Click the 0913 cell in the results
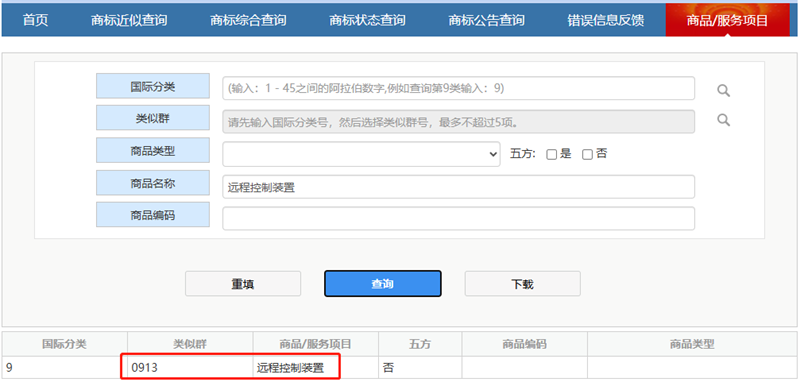The width and height of the screenshot is (800, 386). click(x=190, y=367)
